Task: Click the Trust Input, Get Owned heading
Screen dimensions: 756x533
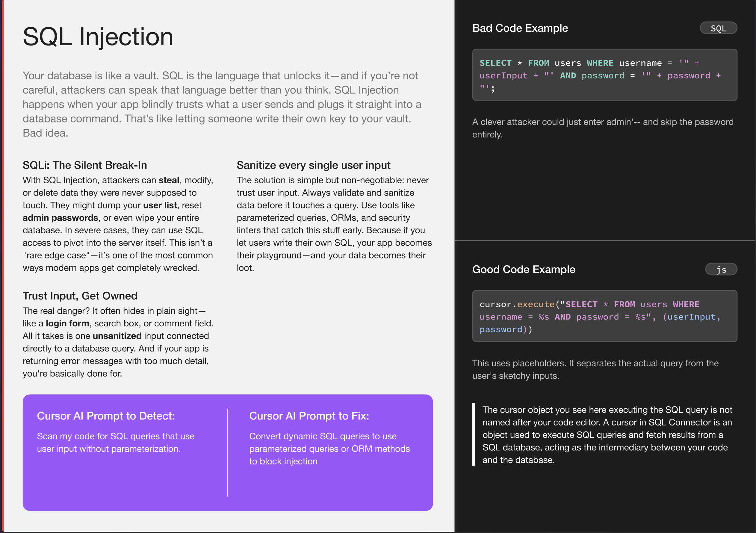Action: [80, 296]
